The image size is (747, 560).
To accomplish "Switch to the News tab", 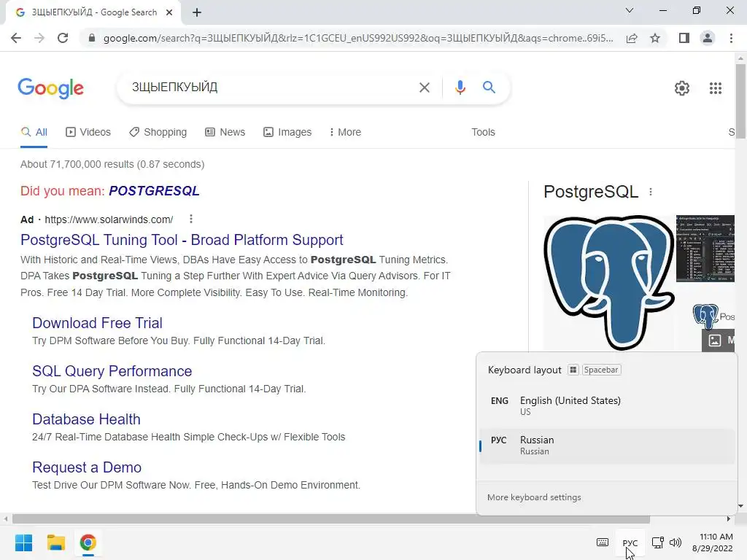I will 225,133.
